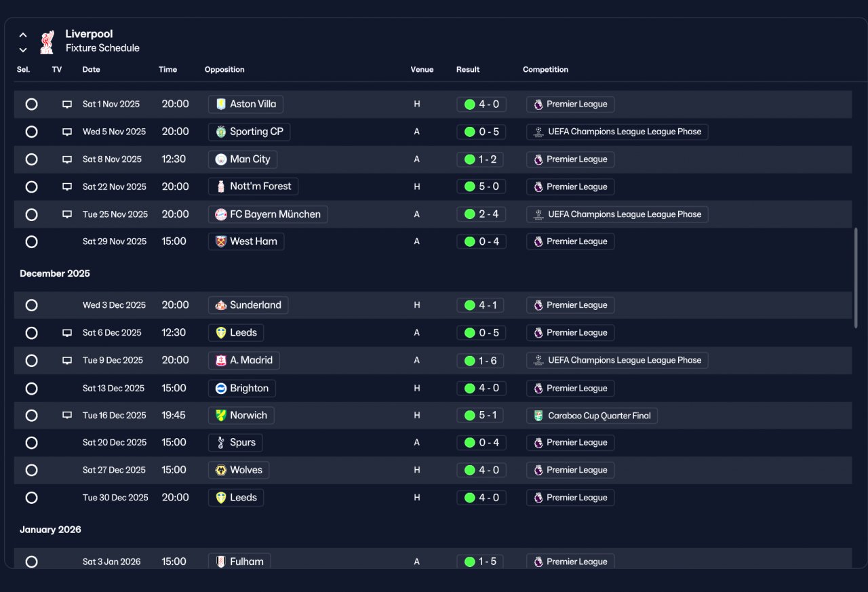Click the West Ham club crest
Viewport: 868px width, 592px height.
220,241
